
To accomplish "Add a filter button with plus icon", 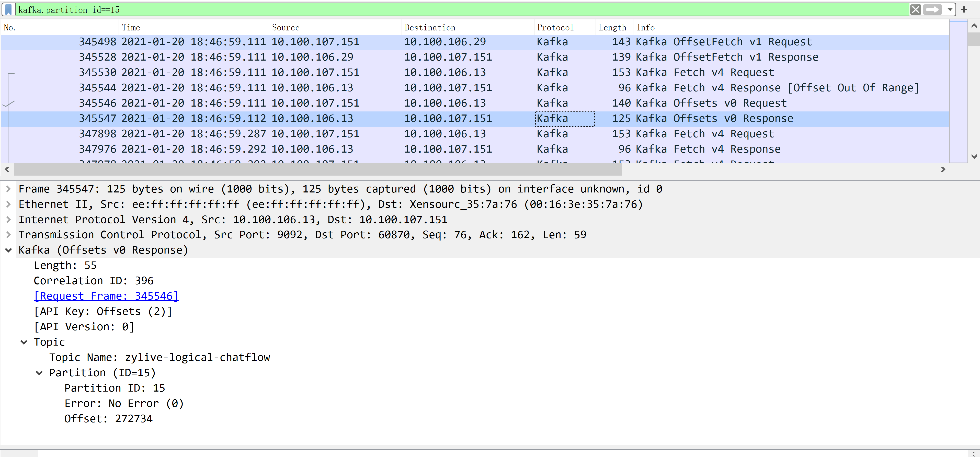I will click(x=964, y=9).
